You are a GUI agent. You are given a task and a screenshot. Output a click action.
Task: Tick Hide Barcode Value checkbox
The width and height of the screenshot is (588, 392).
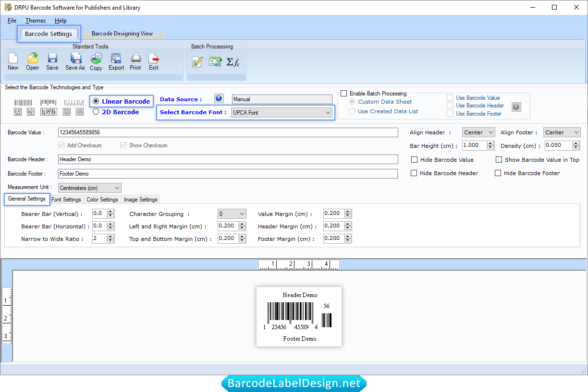pos(414,160)
